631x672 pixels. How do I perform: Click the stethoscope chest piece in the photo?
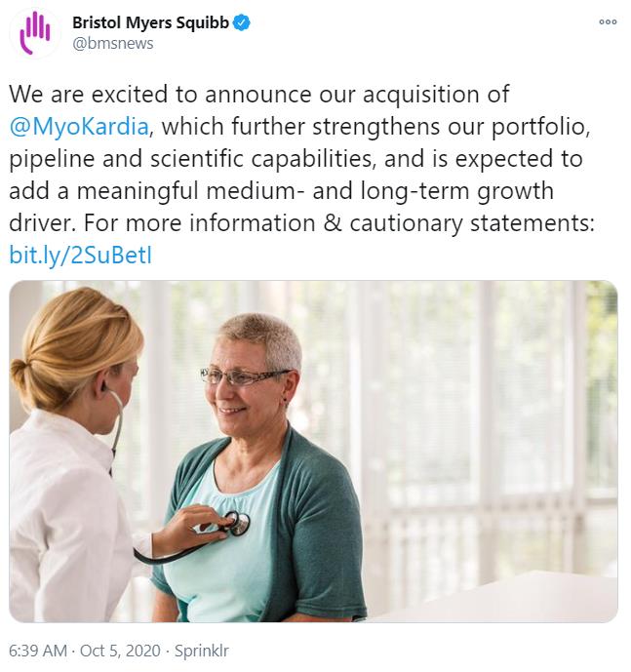(x=236, y=524)
